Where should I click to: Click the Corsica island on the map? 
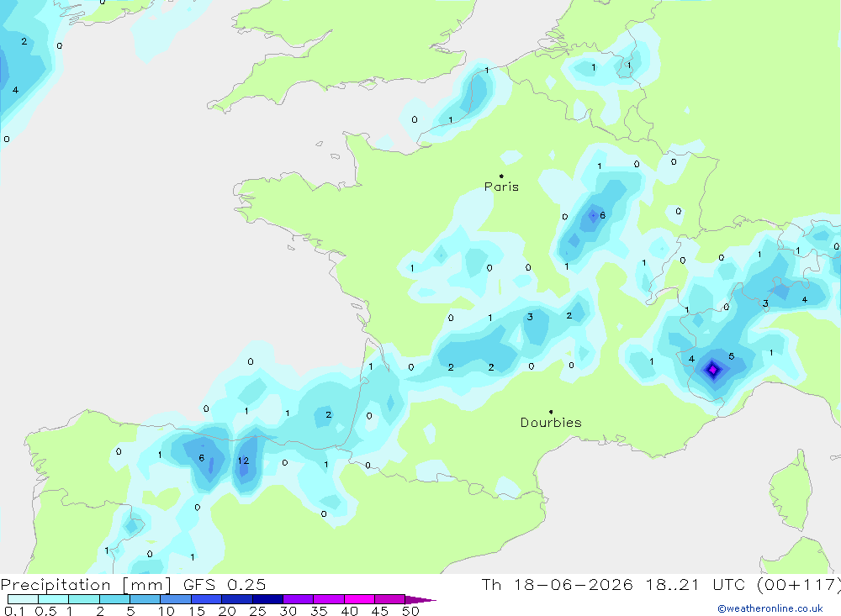point(792,491)
